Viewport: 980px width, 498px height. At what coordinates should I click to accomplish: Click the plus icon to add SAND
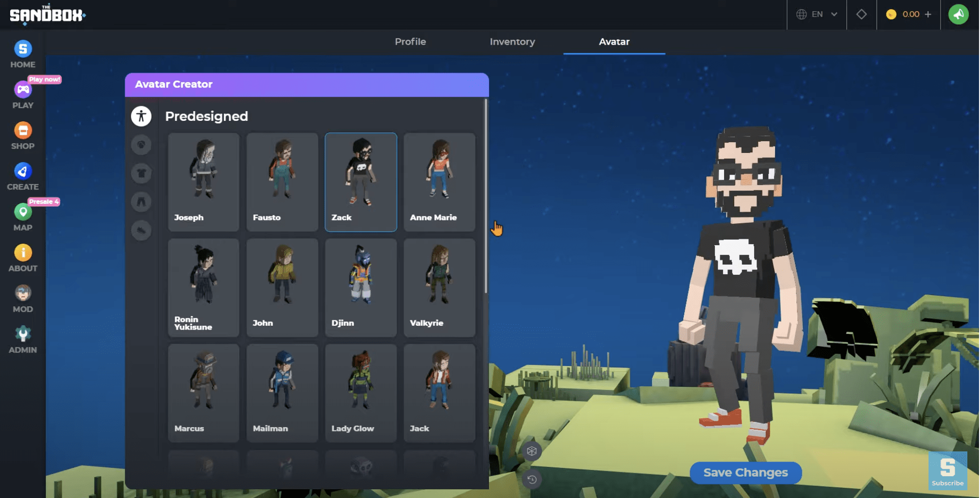pyautogui.click(x=928, y=15)
